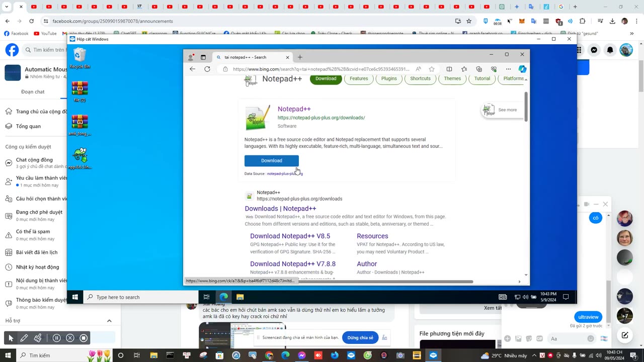Open Edge profile icon in sandbox browser

point(191,57)
